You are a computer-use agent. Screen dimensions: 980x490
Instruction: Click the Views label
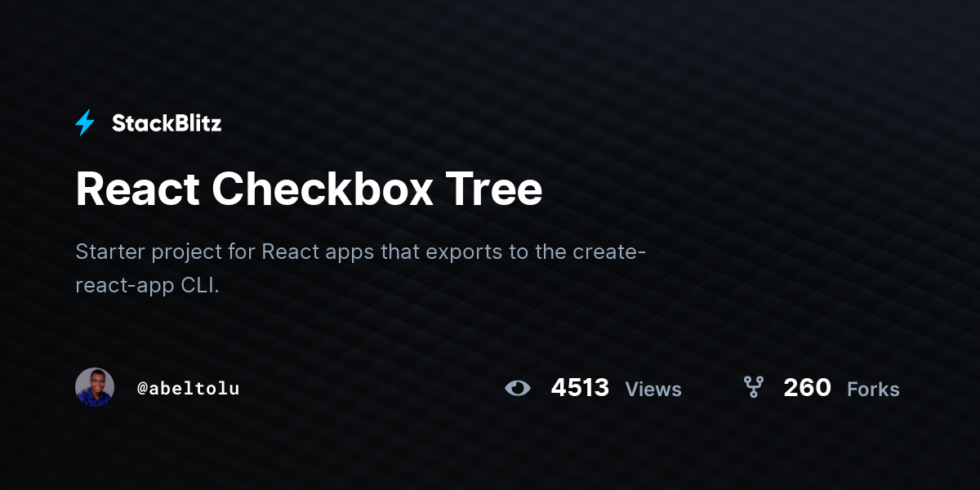click(x=653, y=390)
